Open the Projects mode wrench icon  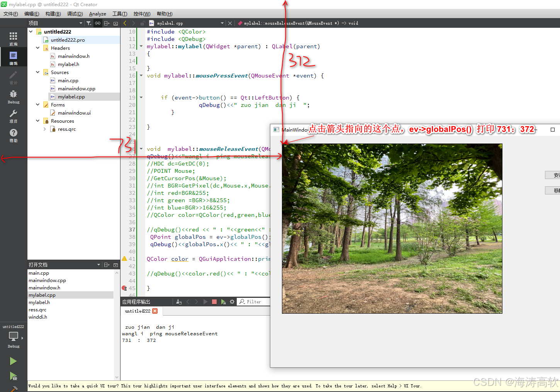(x=14, y=116)
